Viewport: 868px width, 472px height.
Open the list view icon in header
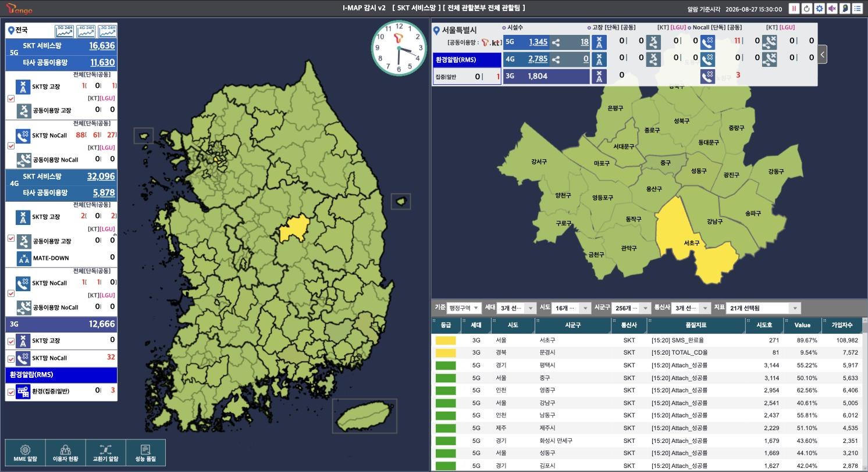[858, 9]
